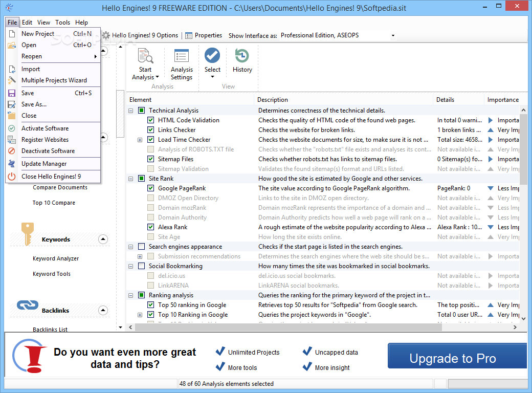This screenshot has height=393, width=532.
Task: Click the Upgrade to Pro button
Action: [x=457, y=356]
